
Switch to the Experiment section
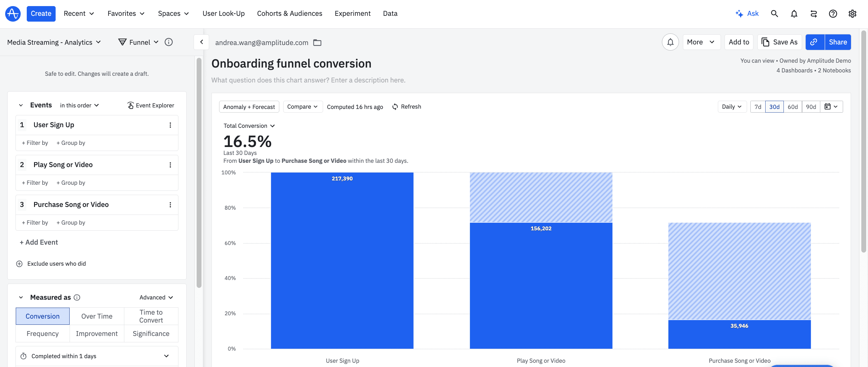[x=353, y=13]
